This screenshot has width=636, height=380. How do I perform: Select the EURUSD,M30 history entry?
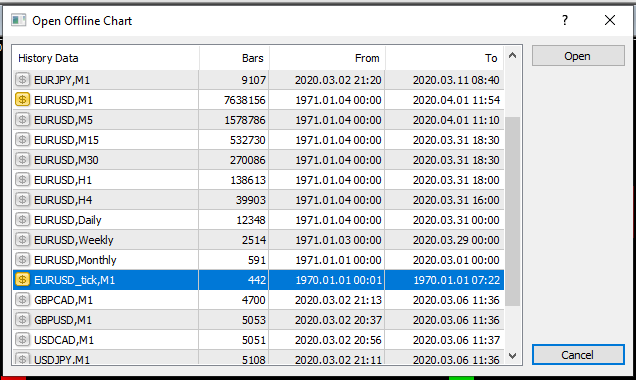[x=258, y=160]
